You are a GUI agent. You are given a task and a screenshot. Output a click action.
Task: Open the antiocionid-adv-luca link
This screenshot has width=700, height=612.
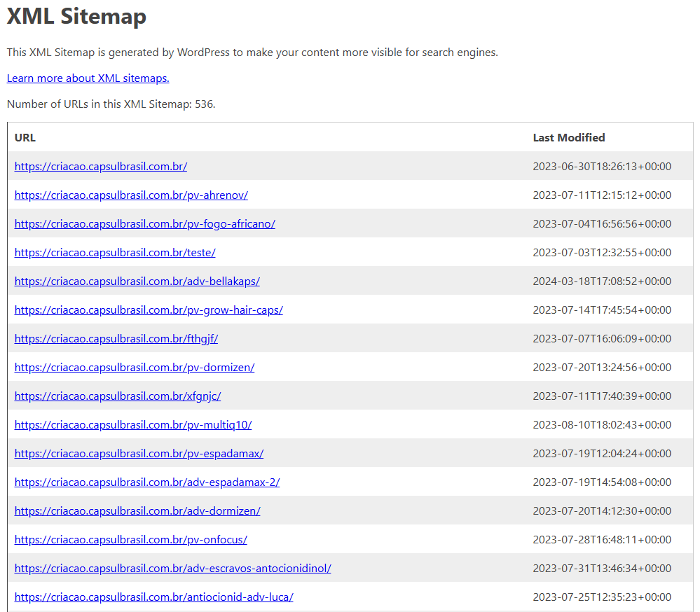click(154, 597)
